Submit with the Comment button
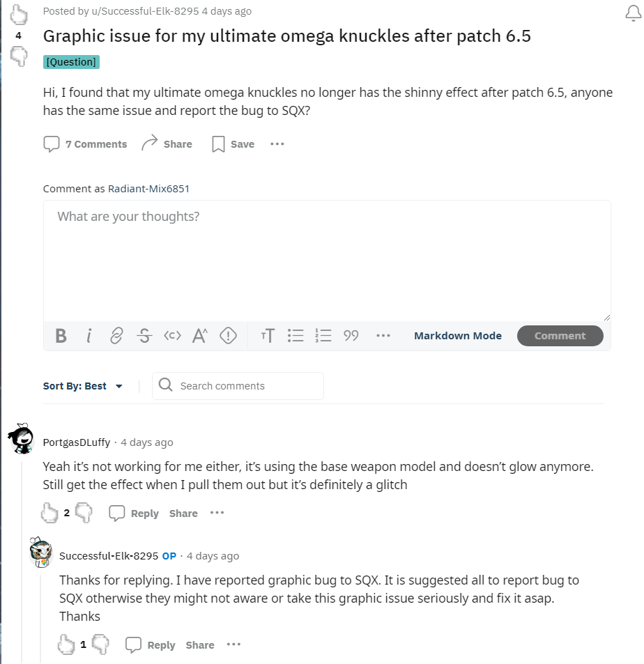The width and height of the screenshot is (644, 664). (560, 336)
